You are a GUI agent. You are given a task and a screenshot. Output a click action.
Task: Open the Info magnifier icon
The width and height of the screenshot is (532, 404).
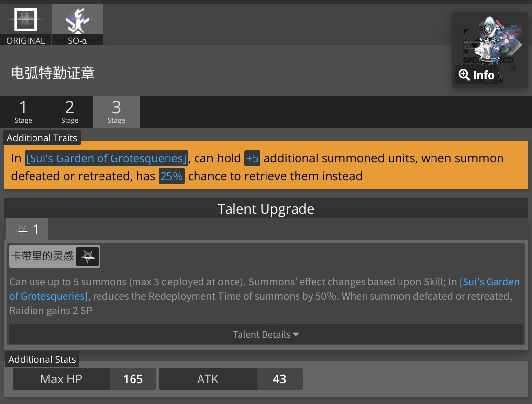[464, 75]
